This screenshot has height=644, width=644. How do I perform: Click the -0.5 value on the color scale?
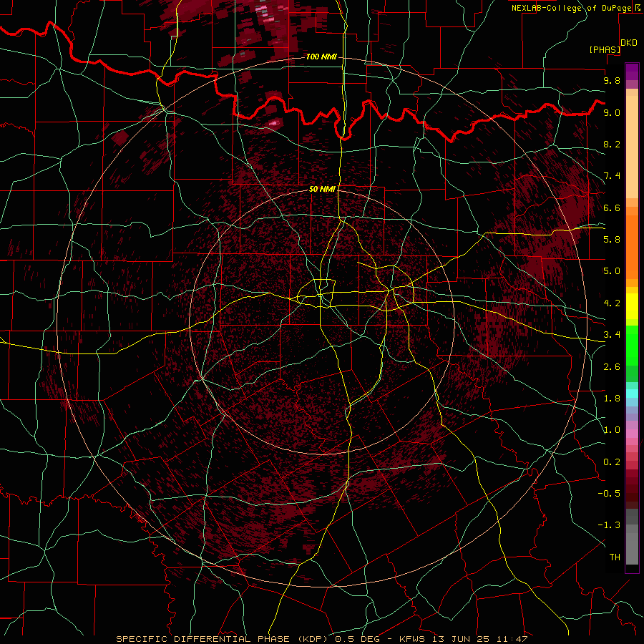(x=609, y=494)
